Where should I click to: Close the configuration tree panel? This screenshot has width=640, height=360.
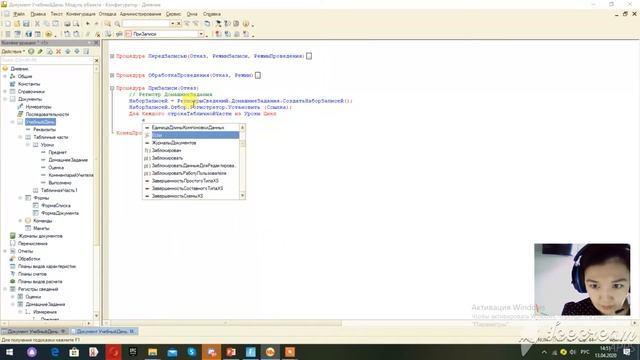tap(97, 43)
